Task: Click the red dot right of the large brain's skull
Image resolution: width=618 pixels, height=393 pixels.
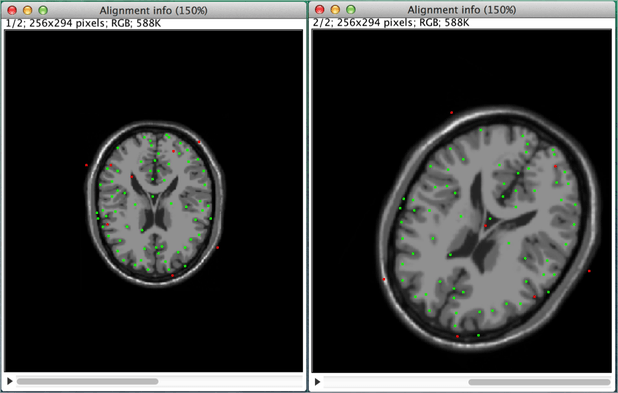Action: tap(589, 271)
